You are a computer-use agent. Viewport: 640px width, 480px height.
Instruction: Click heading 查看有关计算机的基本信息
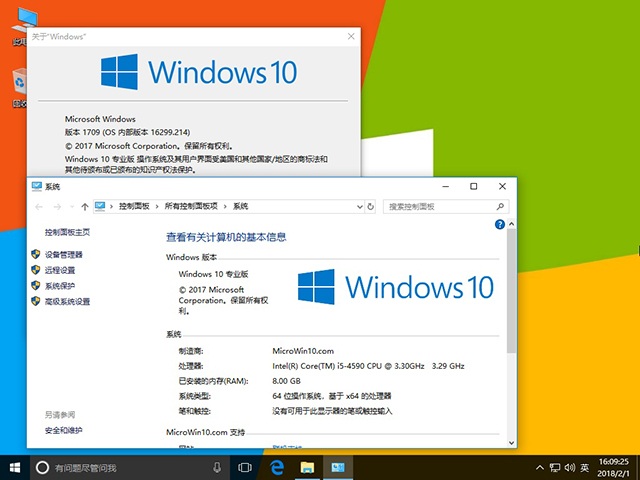pos(226,237)
